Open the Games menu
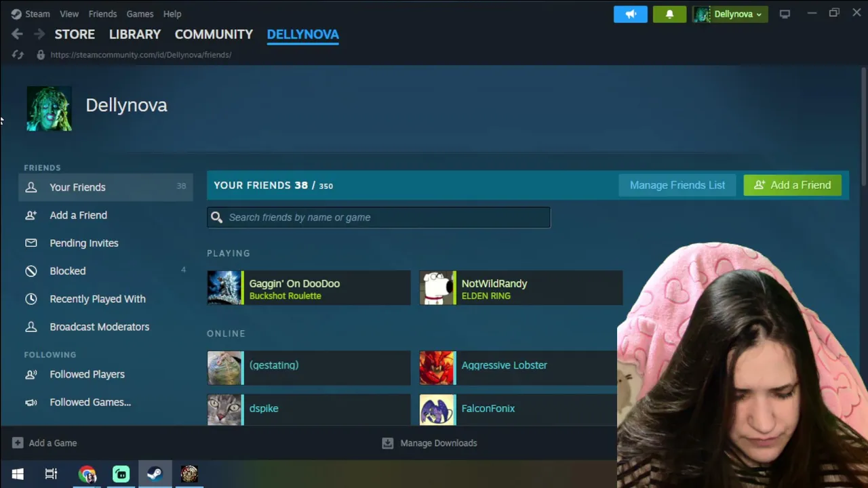Image resolution: width=868 pixels, height=488 pixels. coord(140,14)
